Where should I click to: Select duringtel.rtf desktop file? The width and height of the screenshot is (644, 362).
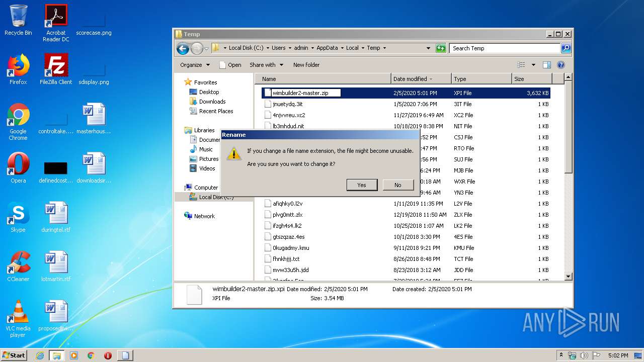tap(56, 218)
